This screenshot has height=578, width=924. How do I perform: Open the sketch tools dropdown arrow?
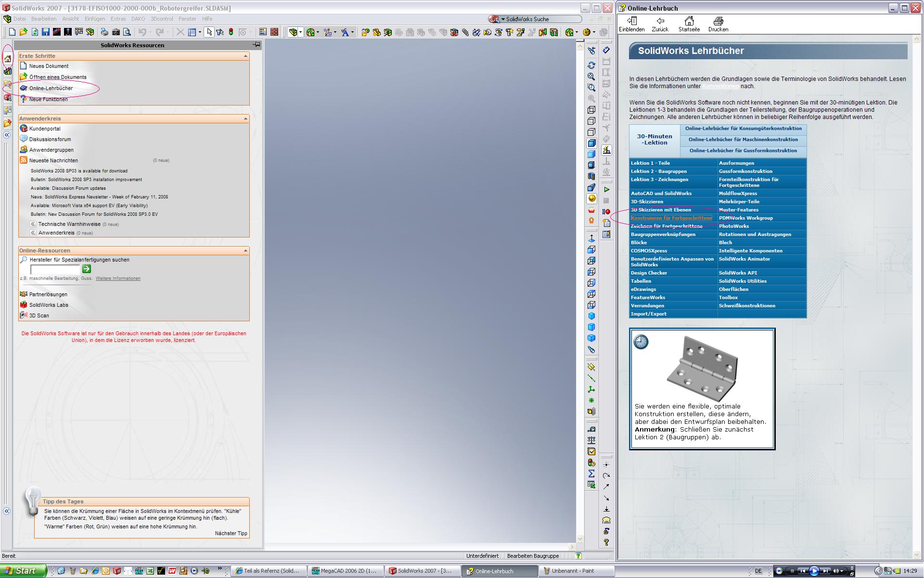tap(335, 32)
